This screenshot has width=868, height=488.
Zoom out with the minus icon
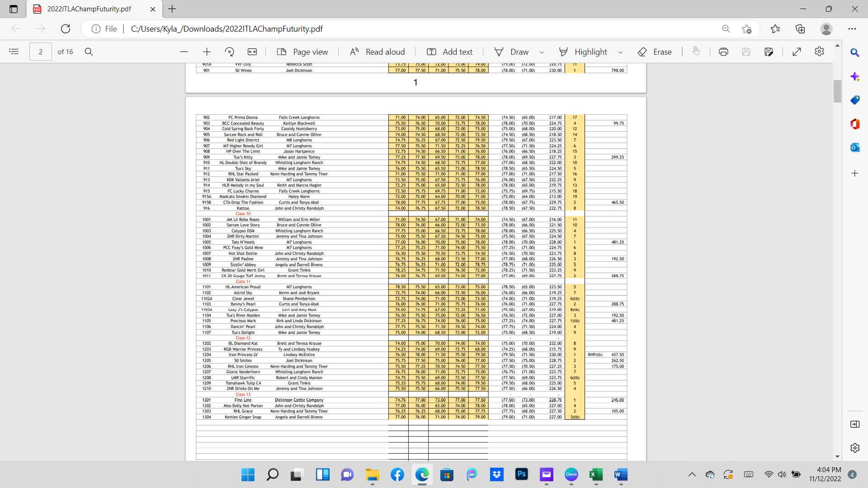pos(184,52)
